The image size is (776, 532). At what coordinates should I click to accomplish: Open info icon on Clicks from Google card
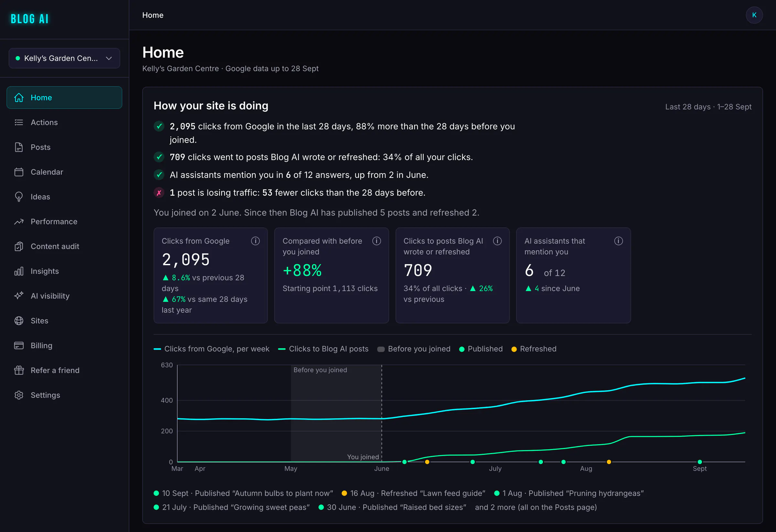(x=255, y=241)
